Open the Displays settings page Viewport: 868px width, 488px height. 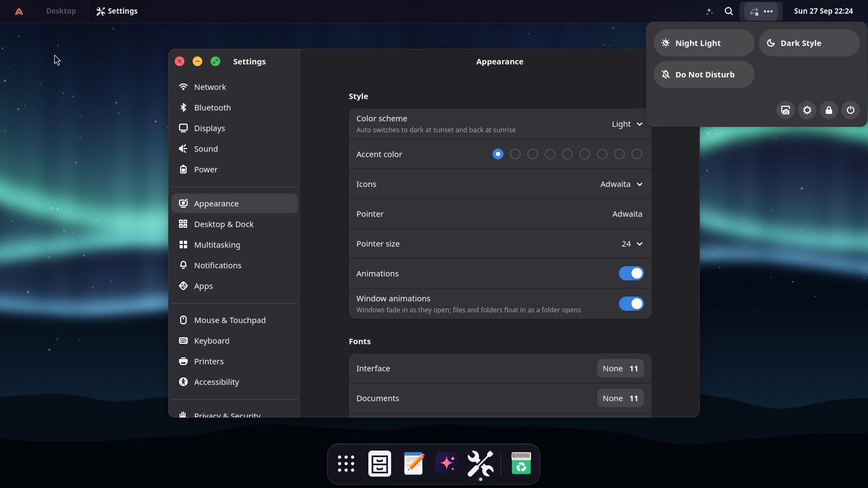[234, 128]
